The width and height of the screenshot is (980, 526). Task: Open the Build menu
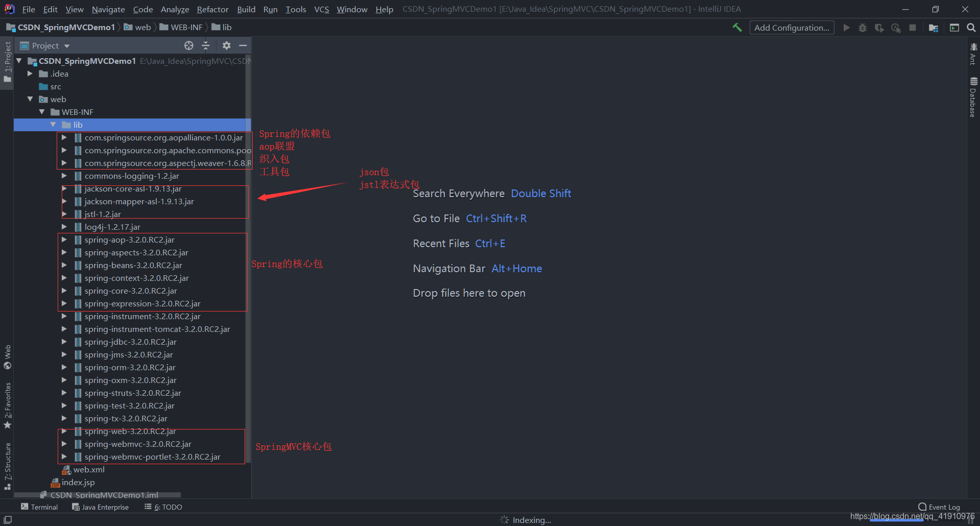tap(246, 9)
